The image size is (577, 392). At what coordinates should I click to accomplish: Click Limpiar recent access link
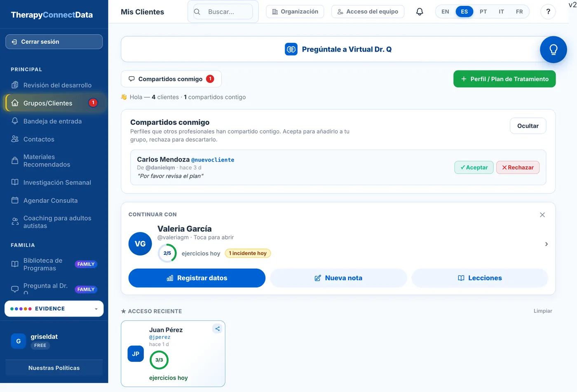coord(543,311)
